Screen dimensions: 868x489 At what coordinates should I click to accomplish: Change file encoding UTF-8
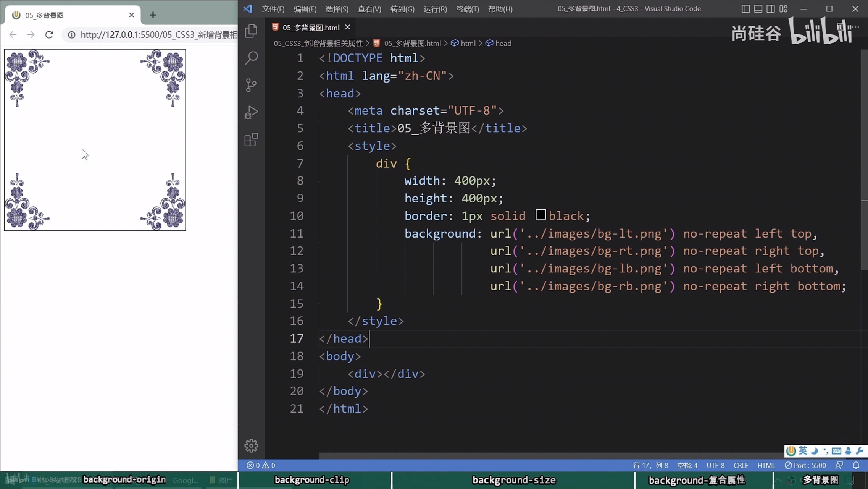pos(715,465)
